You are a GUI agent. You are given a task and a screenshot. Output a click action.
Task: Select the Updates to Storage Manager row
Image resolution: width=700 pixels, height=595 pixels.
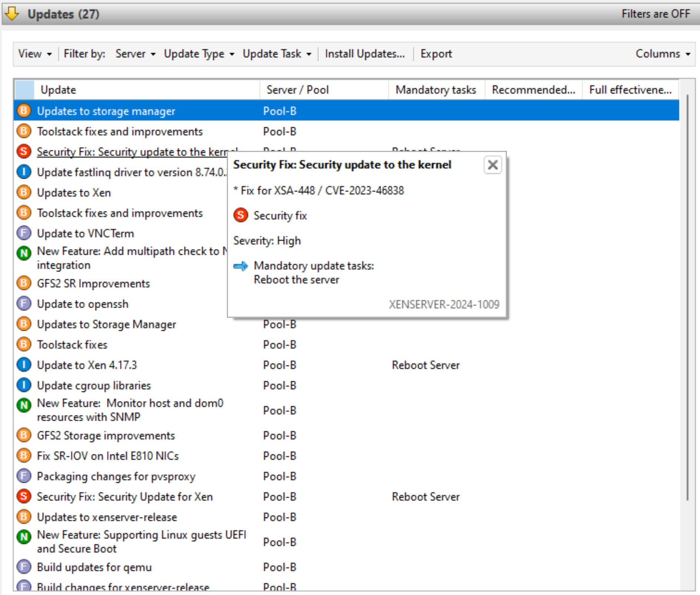pos(346,324)
